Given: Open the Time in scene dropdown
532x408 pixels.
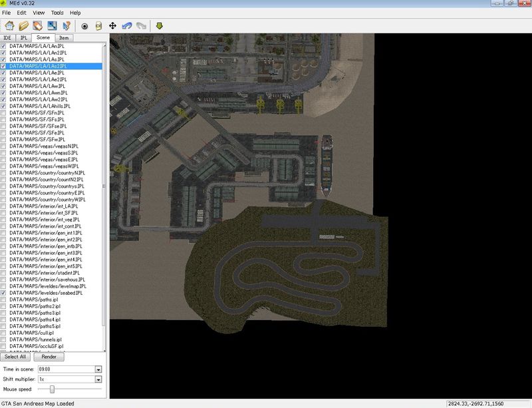Looking at the screenshot, I should click(98, 369).
